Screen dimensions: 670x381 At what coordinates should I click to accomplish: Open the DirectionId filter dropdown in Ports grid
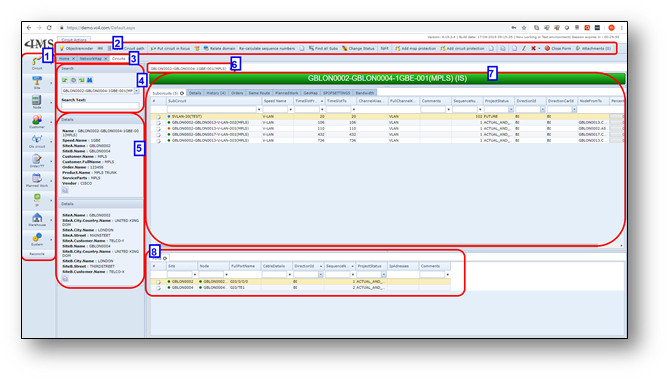[320, 275]
